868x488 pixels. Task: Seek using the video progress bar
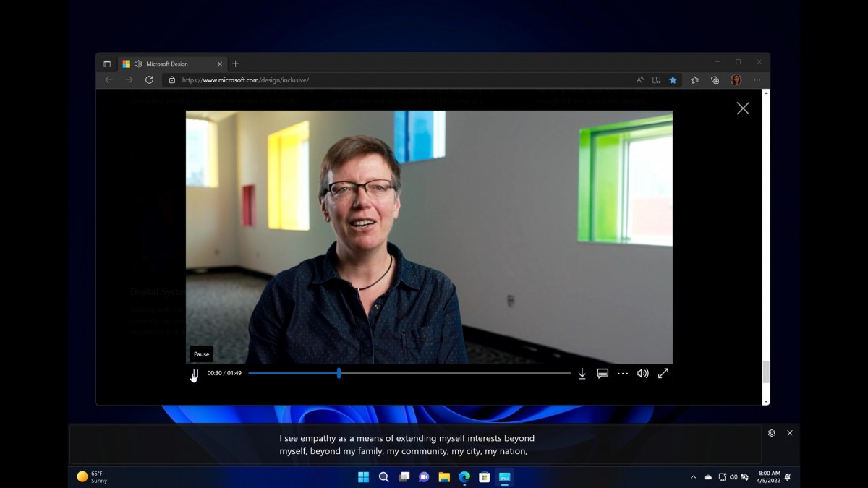pyautogui.click(x=409, y=373)
